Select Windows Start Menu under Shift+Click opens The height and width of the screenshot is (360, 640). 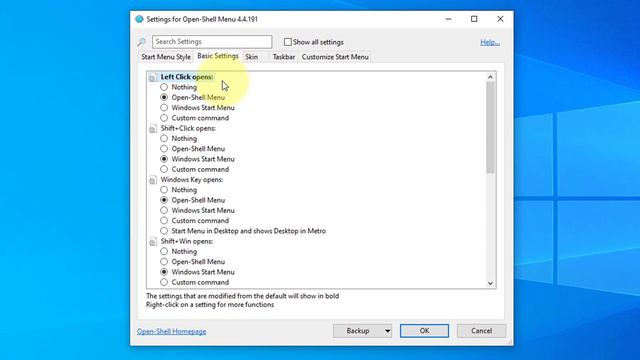pyautogui.click(x=164, y=159)
